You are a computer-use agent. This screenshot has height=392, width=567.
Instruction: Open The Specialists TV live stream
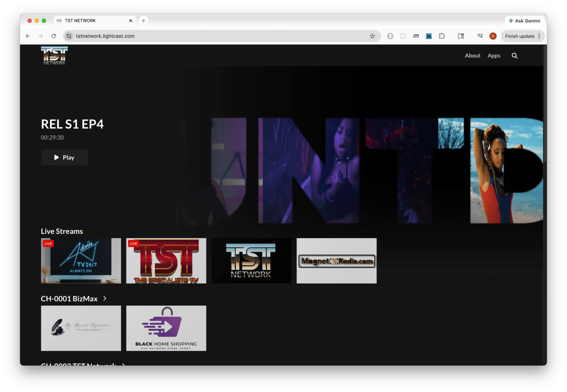pos(166,261)
